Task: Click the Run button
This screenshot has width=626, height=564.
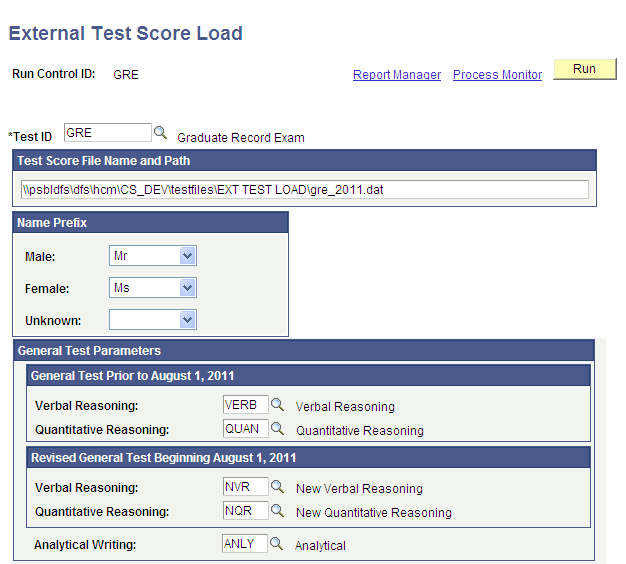Action: tap(584, 69)
